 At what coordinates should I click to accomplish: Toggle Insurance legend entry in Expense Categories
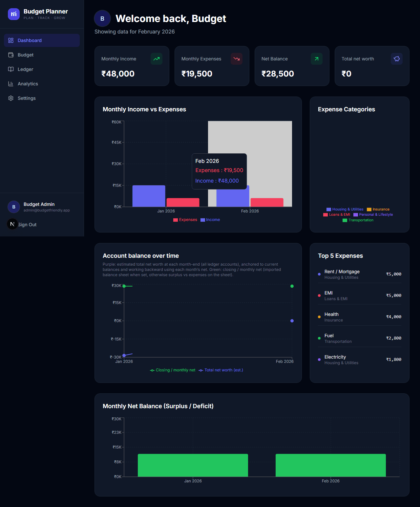(378, 209)
